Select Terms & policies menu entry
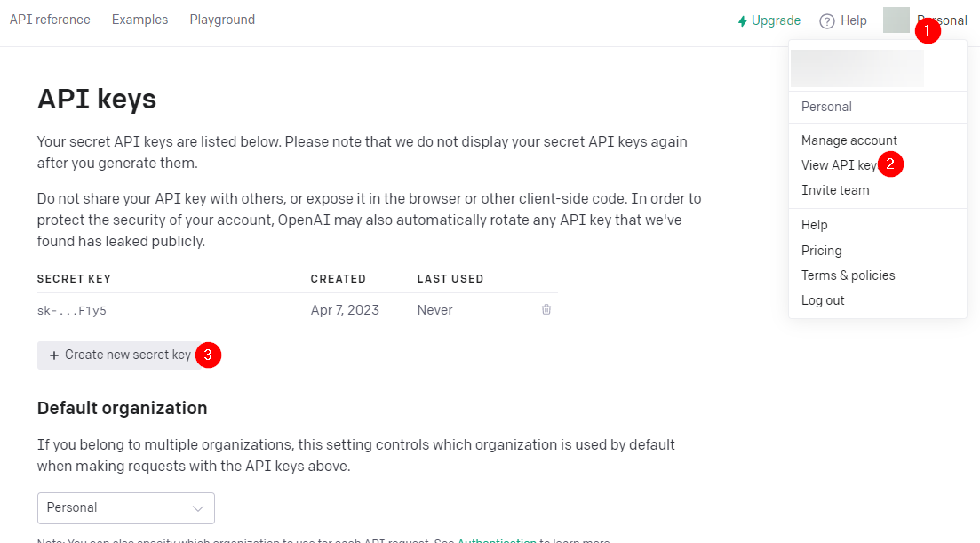 pyautogui.click(x=848, y=275)
